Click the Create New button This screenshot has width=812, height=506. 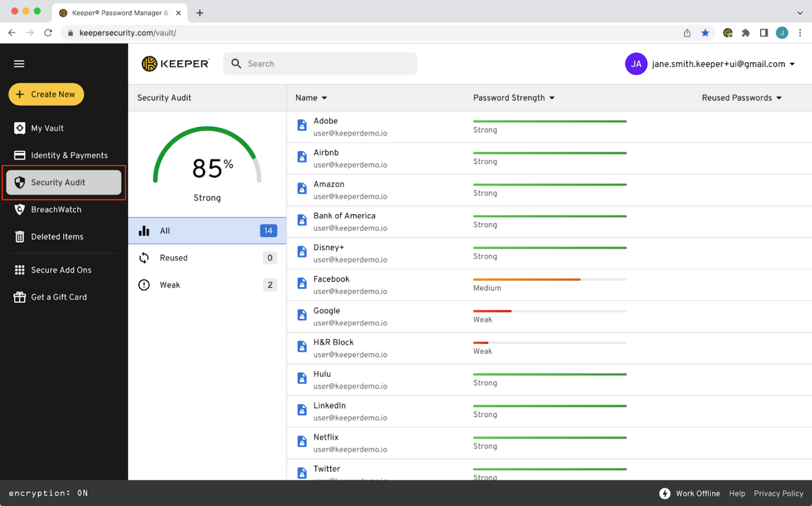click(x=46, y=94)
